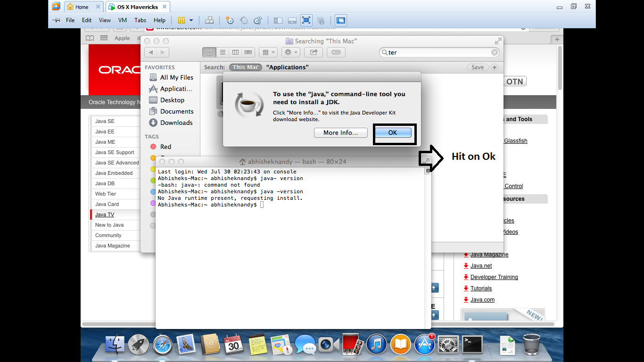Open Downloads in Finder sidebar

click(x=171, y=123)
